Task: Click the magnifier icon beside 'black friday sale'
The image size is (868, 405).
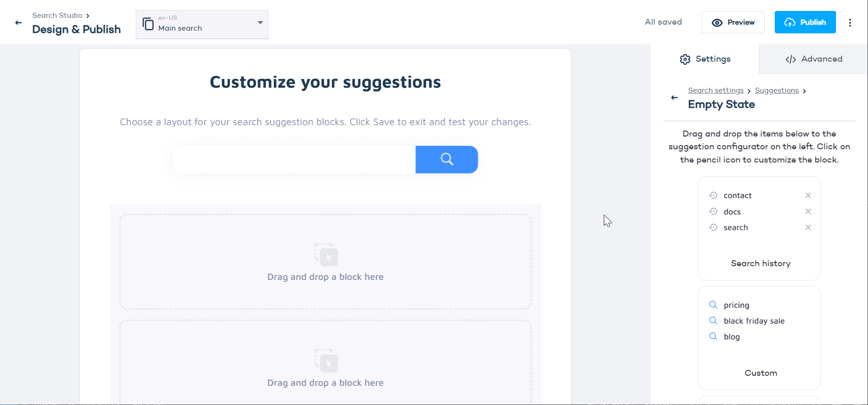Action: (x=713, y=321)
